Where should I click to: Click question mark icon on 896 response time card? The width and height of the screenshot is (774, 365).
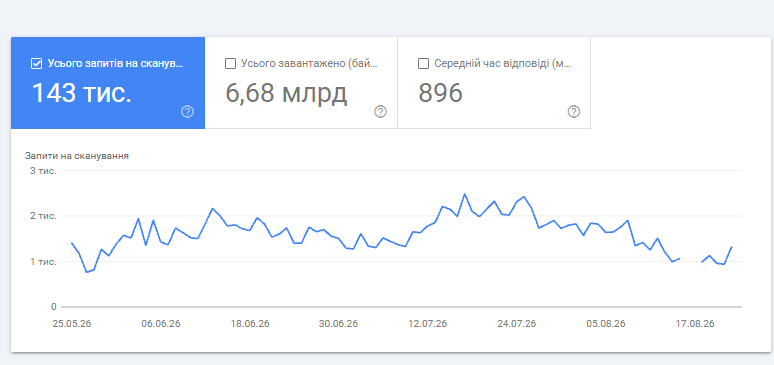tap(574, 112)
